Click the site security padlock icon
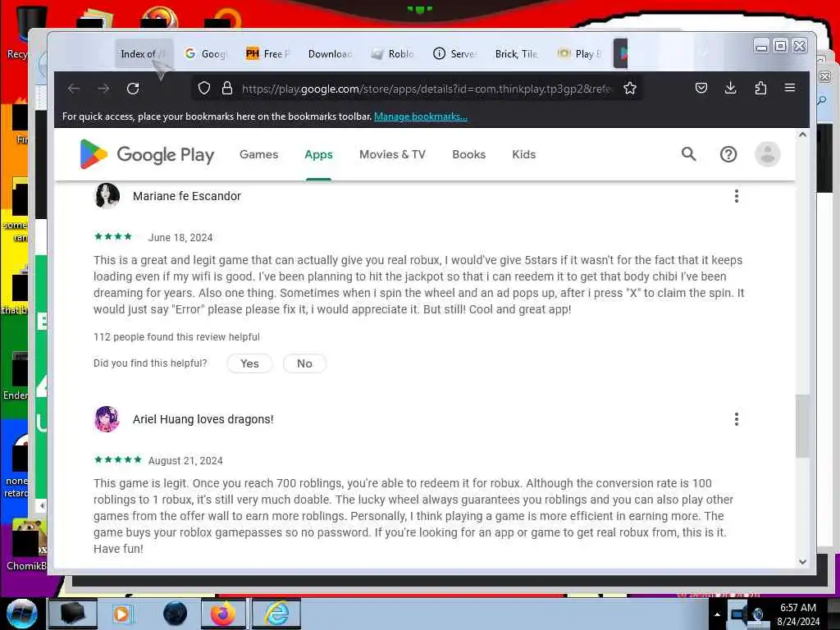Viewport: 840px width, 630px height. click(227, 89)
